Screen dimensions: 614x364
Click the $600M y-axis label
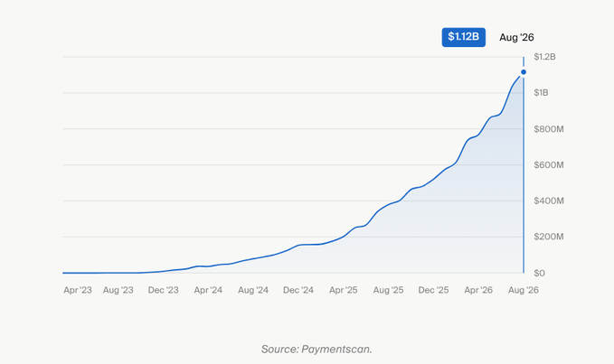(x=549, y=165)
